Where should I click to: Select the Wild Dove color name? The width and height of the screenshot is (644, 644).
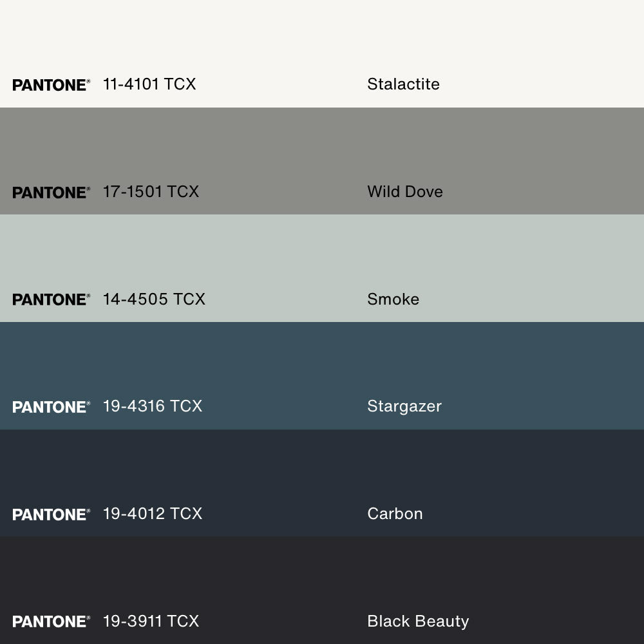(x=404, y=192)
